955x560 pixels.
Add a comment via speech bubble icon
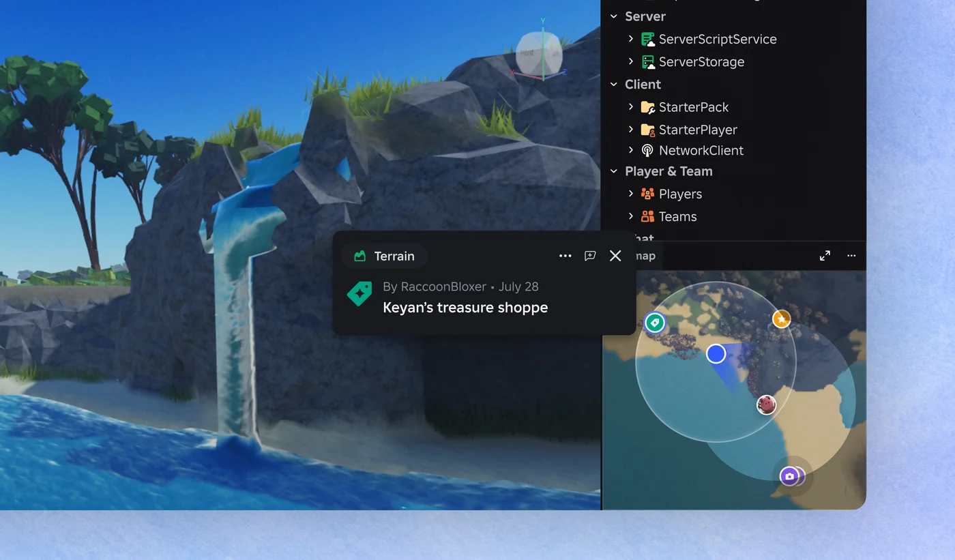(x=590, y=256)
